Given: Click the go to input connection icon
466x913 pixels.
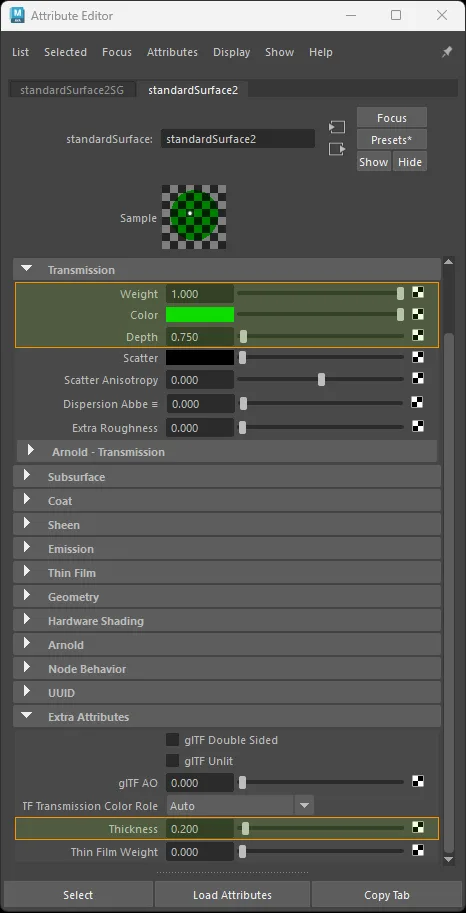Looking at the screenshot, I should [337, 127].
